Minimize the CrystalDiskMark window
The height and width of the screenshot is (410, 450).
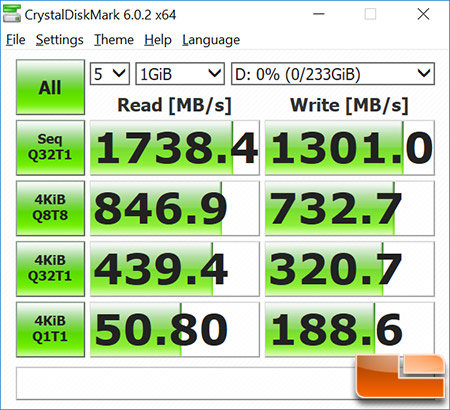point(319,14)
